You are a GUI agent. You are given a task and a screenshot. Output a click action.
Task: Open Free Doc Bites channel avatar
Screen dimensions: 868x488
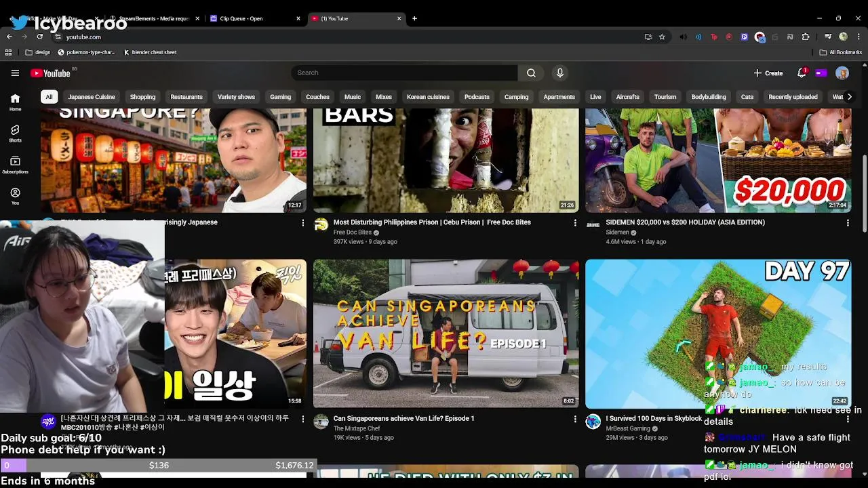pyautogui.click(x=321, y=225)
